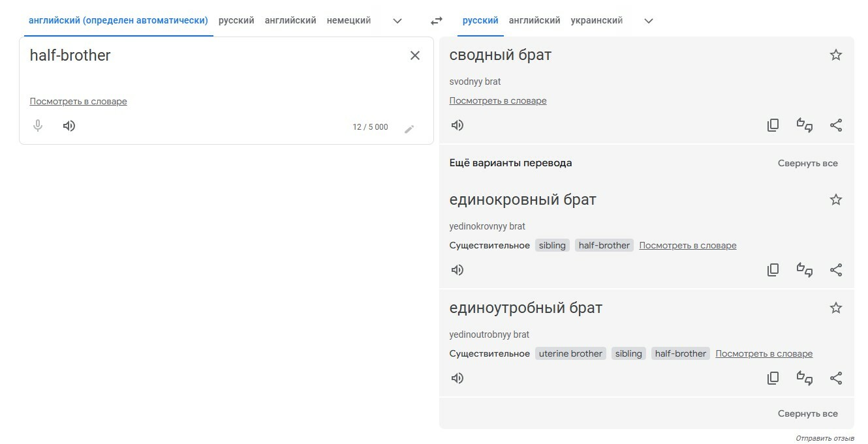Screen dimensions: 868x444
Task: Swap source and target languages
Action: pos(436,21)
